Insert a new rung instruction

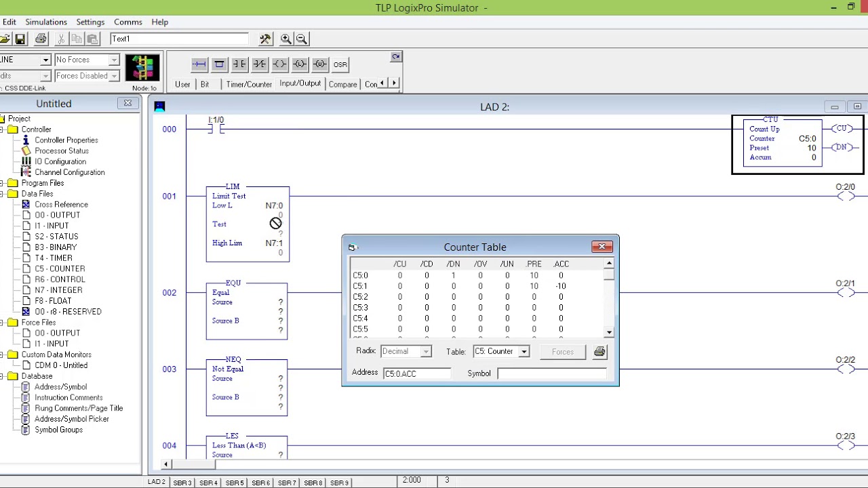click(199, 64)
